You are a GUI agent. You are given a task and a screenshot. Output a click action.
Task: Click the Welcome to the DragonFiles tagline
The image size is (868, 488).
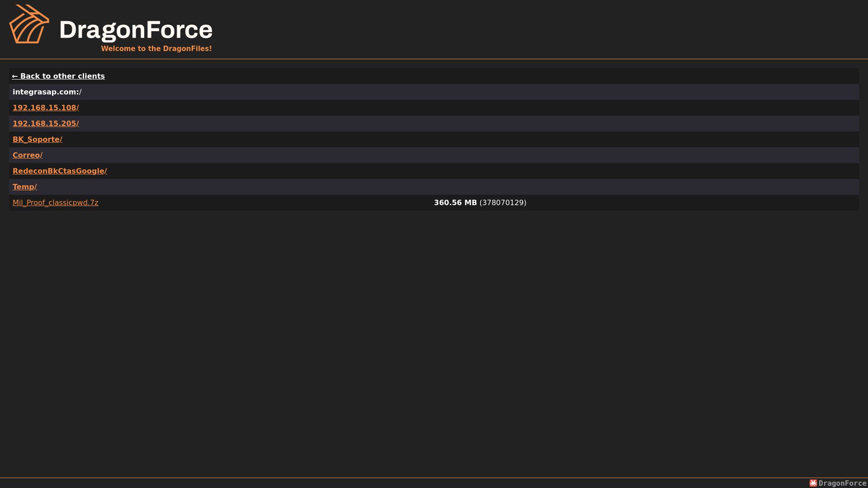tap(156, 49)
